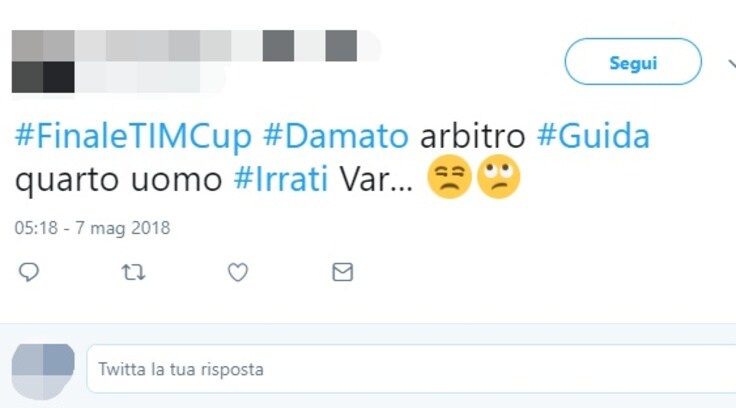Click the tweet text 'quarto uomo'
Image resolution: width=736 pixels, height=408 pixels.
click(x=118, y=180)
